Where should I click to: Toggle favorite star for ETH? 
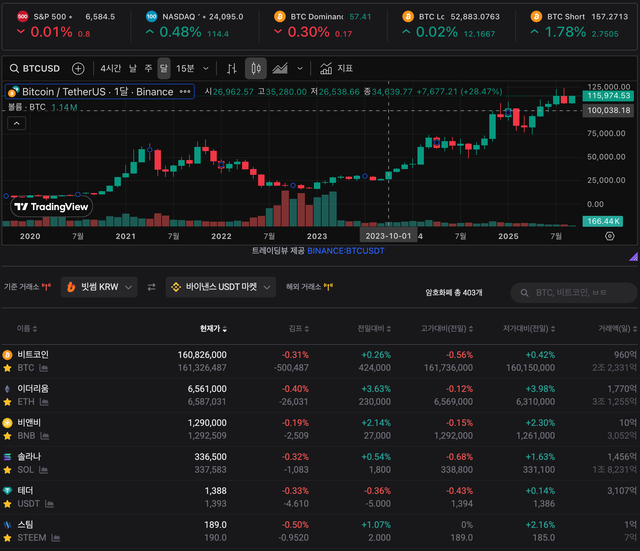[x=7, y=402]
